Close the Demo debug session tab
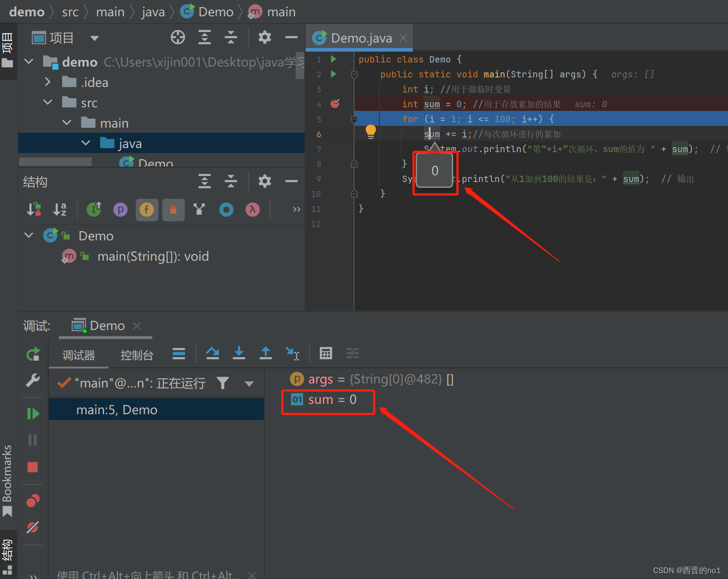The height and width of the screenshot is (579, 728). 137,326
